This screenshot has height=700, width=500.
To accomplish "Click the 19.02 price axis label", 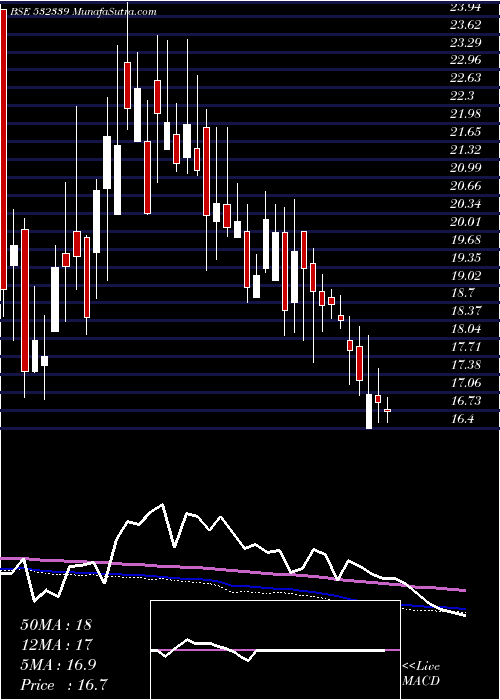I will (x=466, y=276).
